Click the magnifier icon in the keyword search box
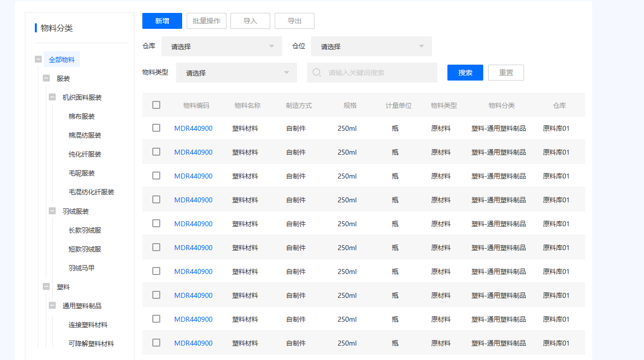The image size is (644, 360). (x=317, y=73)
